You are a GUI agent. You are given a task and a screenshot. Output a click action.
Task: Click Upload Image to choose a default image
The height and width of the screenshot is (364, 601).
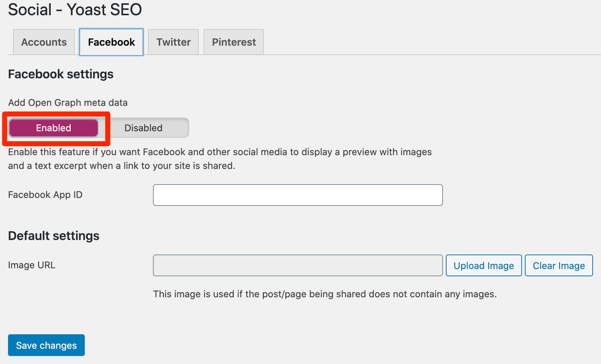(484, 265)
